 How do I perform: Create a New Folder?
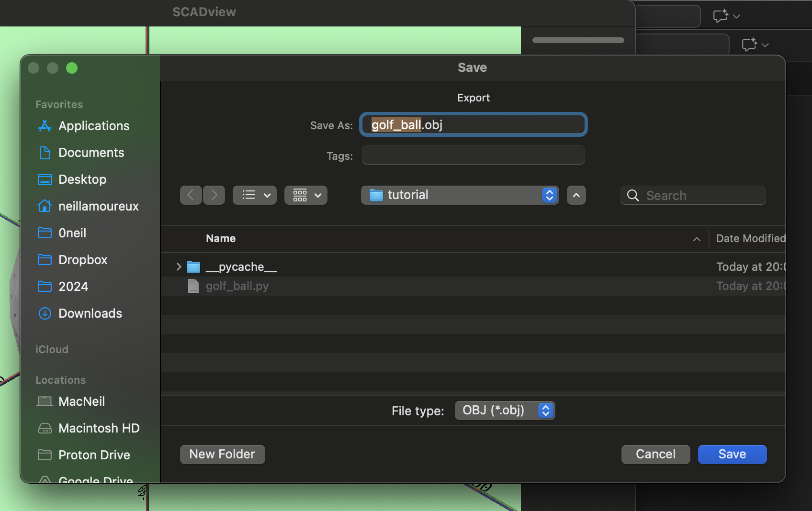click(x=222, y=454)
